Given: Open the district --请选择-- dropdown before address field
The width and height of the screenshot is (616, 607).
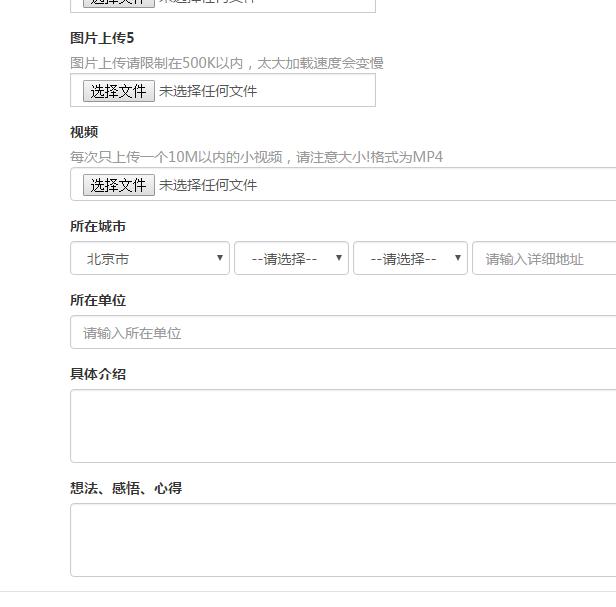Looking at the screenshot, I should pos(410,258).
